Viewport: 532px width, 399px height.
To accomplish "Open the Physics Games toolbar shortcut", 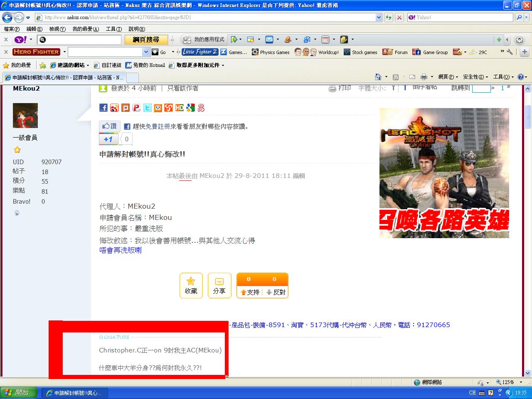I will coord(271,52).
